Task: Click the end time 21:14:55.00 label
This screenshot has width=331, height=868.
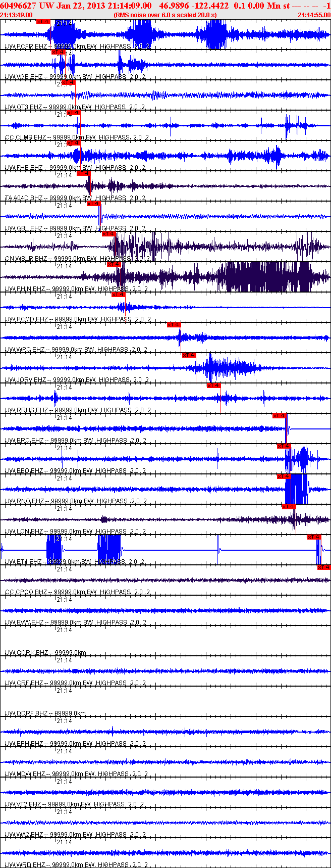Action: pos(314,15)
